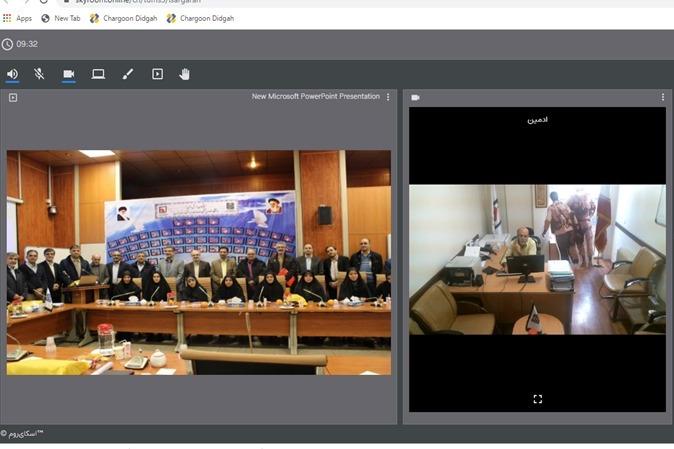Toggle the webcam camera button

pyautogui.click(x=69, y=74)
